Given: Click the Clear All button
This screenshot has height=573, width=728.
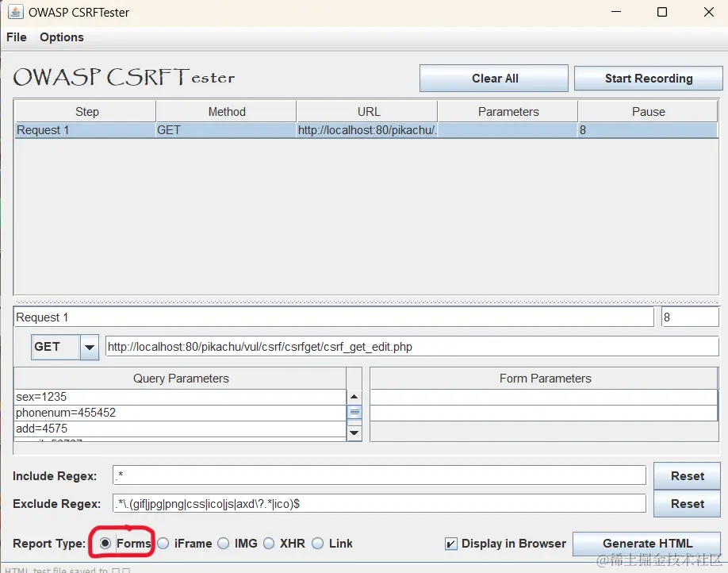Looking at the screenshot, I should coord(494,78).
